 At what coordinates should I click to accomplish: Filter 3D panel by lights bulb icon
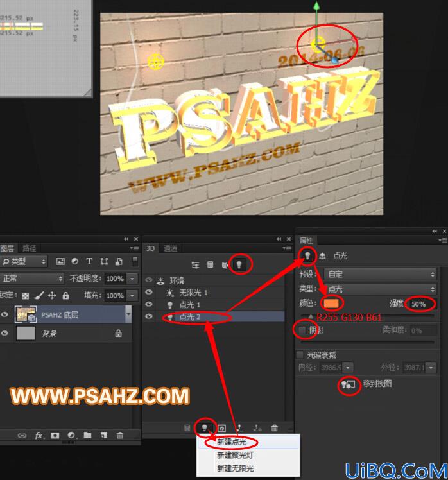coord(239,265)
